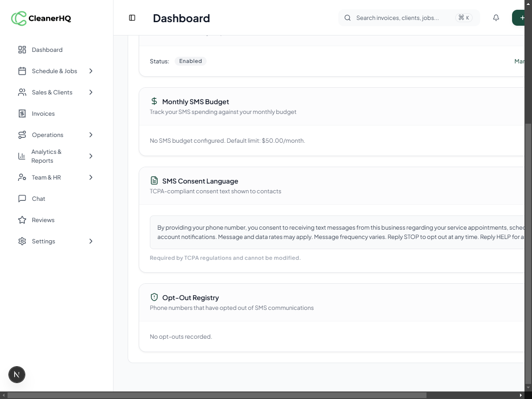Click the Invoices dollar icon
Screen dimensions: 532x399
point(22,113)
